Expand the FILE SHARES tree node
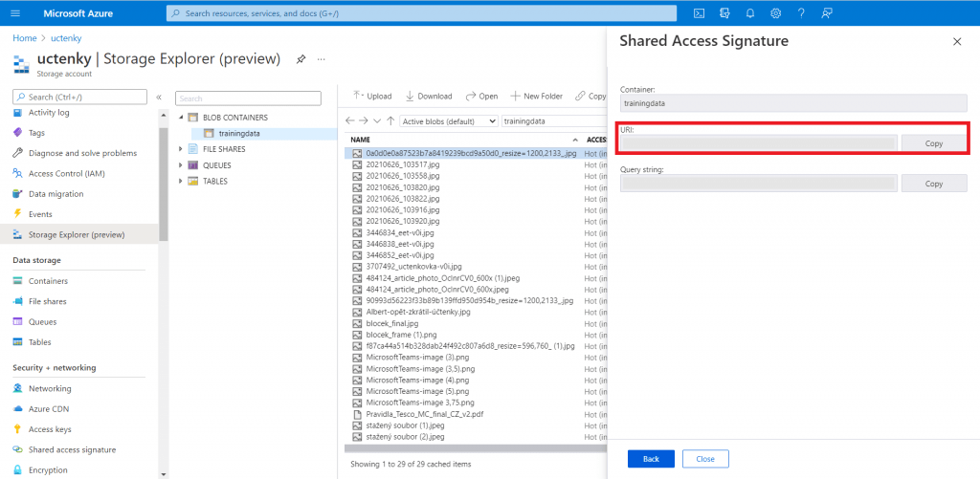 tap(181, 148)
